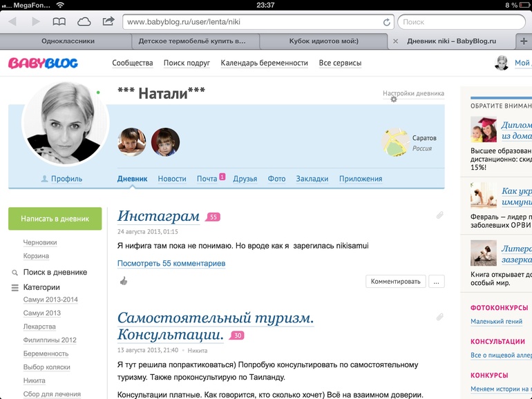This screenshot has height=399, width=532.
Task: Open the Приложения tab
Action: pyautogui.click(x=361, y=179)
